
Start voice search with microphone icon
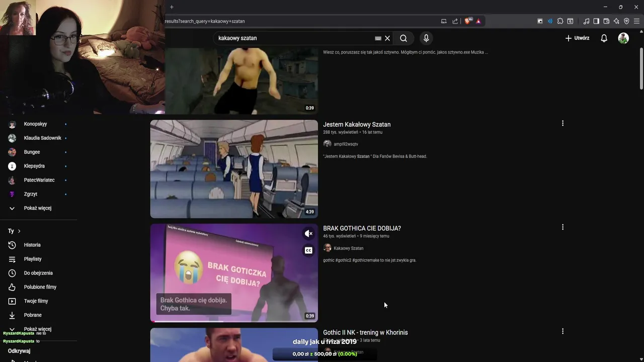pyautogui.click(x=426, y=38)
